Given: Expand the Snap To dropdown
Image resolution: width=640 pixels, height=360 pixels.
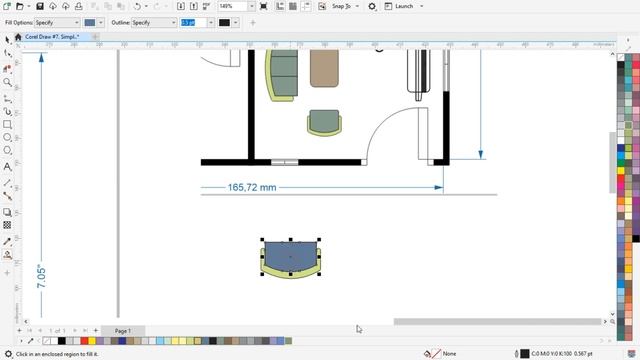Looking at the screenshot, I should (358, 6).
